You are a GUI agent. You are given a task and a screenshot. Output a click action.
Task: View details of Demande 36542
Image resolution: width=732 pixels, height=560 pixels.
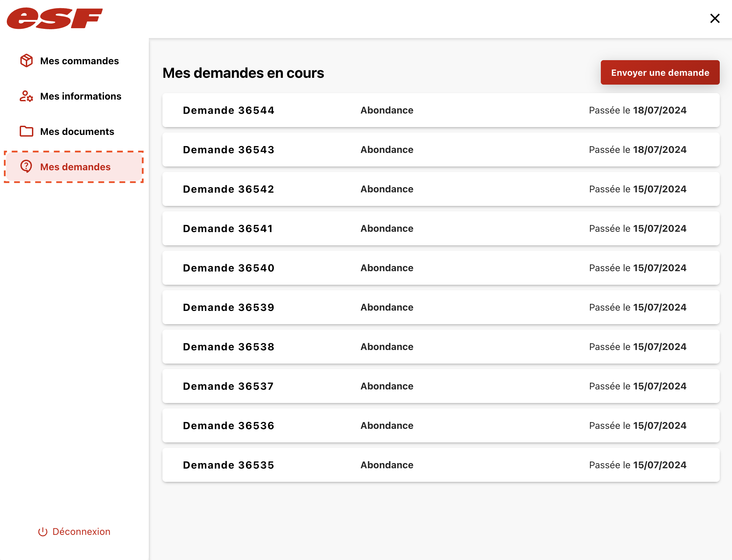[x=441, y=189]
